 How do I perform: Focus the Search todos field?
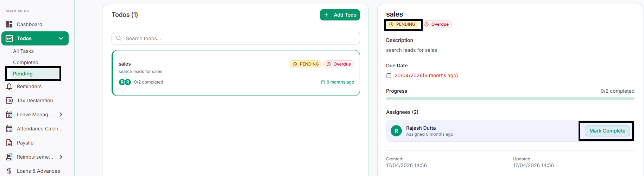coord(236,38)
